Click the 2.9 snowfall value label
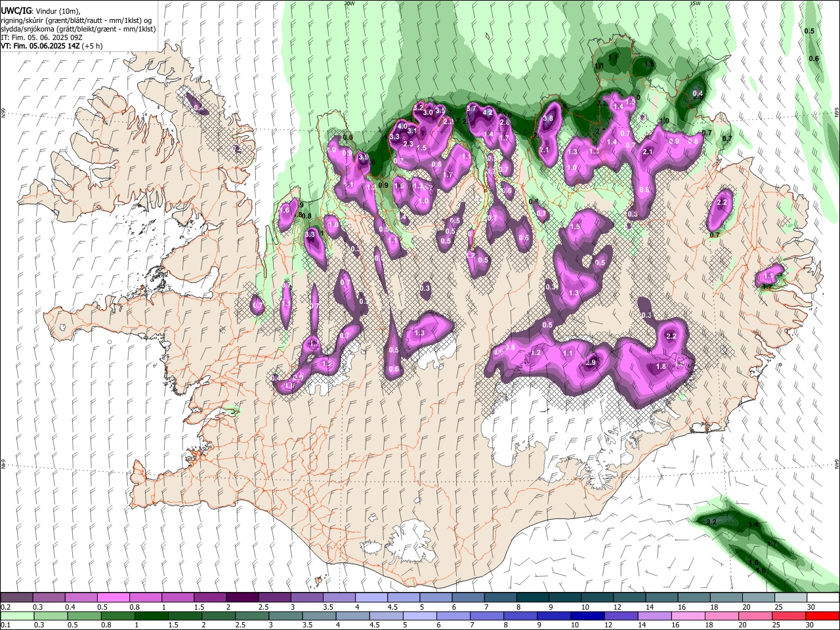 pyautogui.click(x=591, y=363)
